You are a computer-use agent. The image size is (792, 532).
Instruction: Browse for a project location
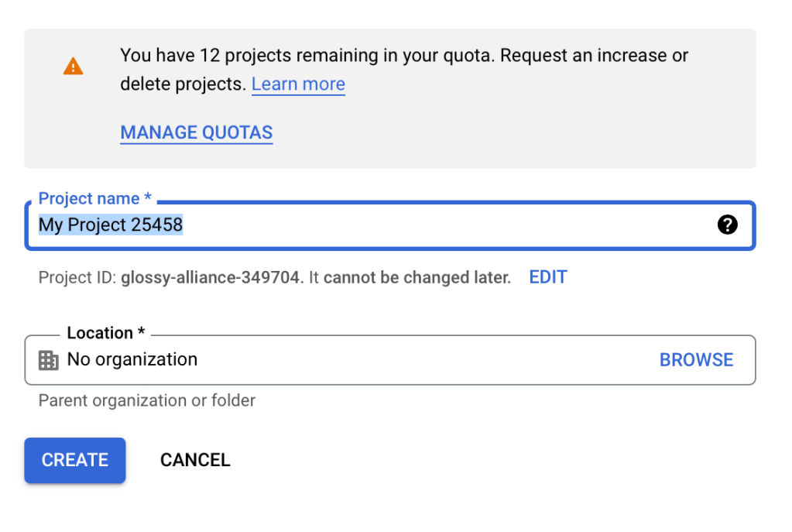point(696,360)
